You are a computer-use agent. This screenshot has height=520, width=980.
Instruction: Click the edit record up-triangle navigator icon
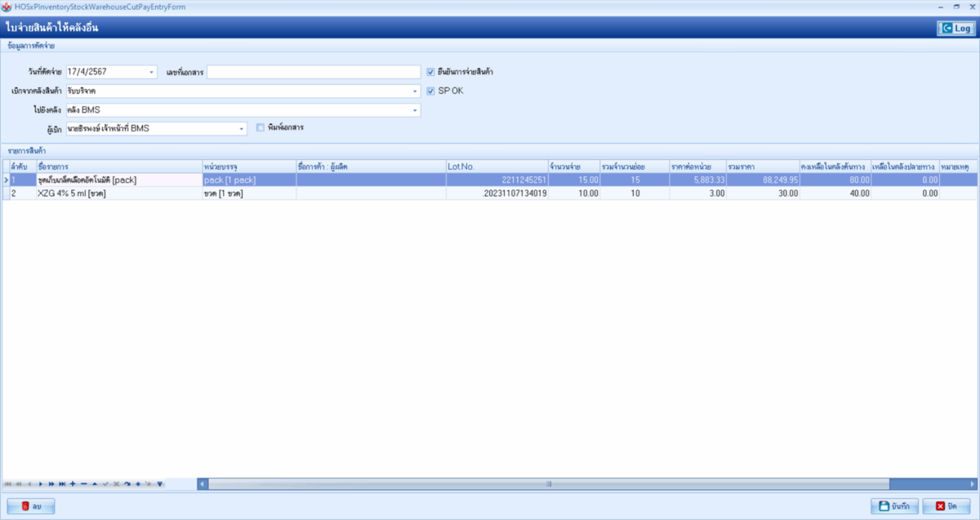94,484
